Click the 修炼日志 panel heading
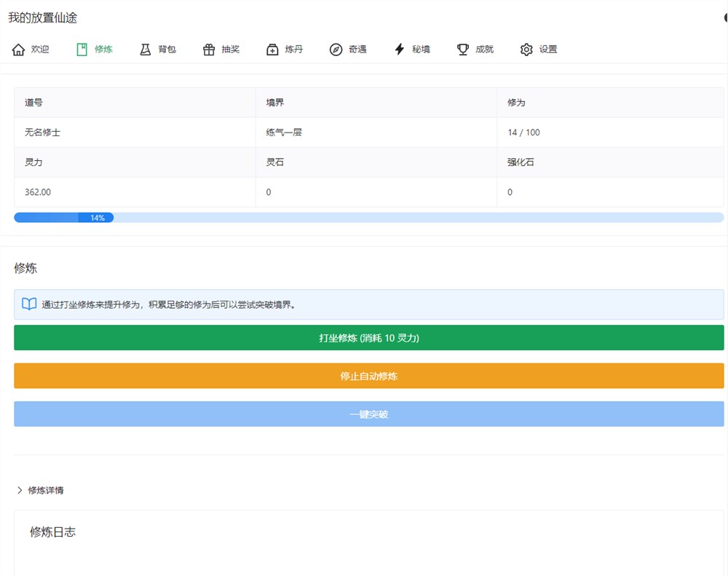 point(52,532)
